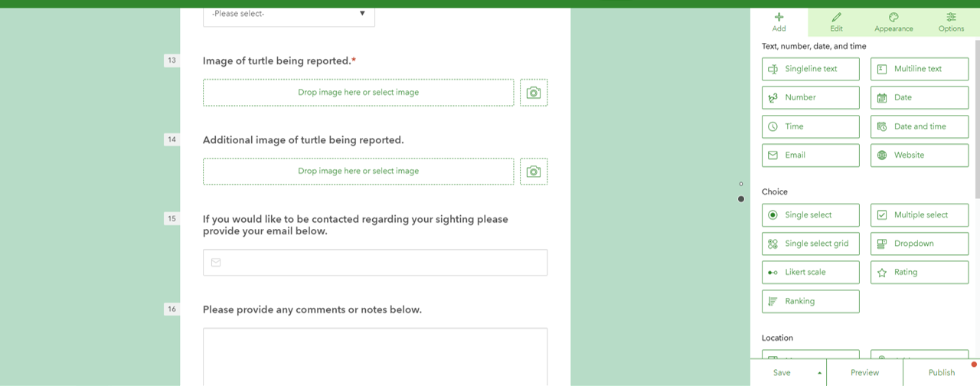The image size is (980, 386).
Task: Expand the Save options arrow
Action: (x=819, y=373)
